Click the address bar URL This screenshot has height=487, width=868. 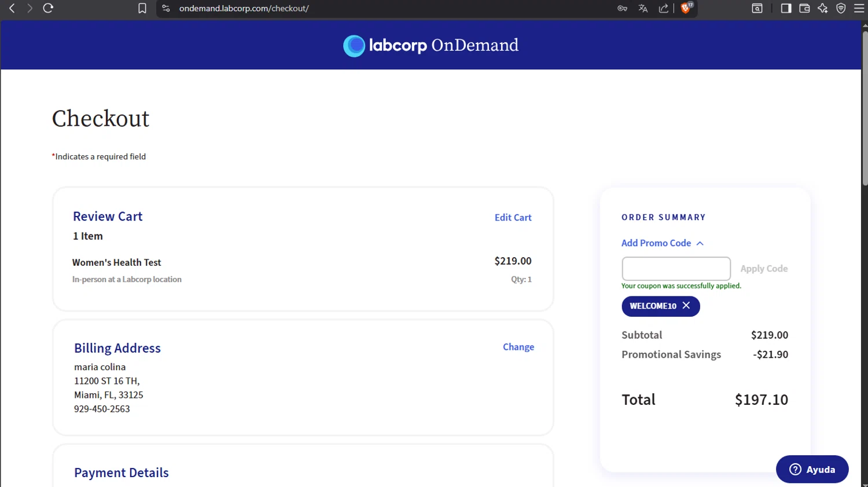(244, 8)
